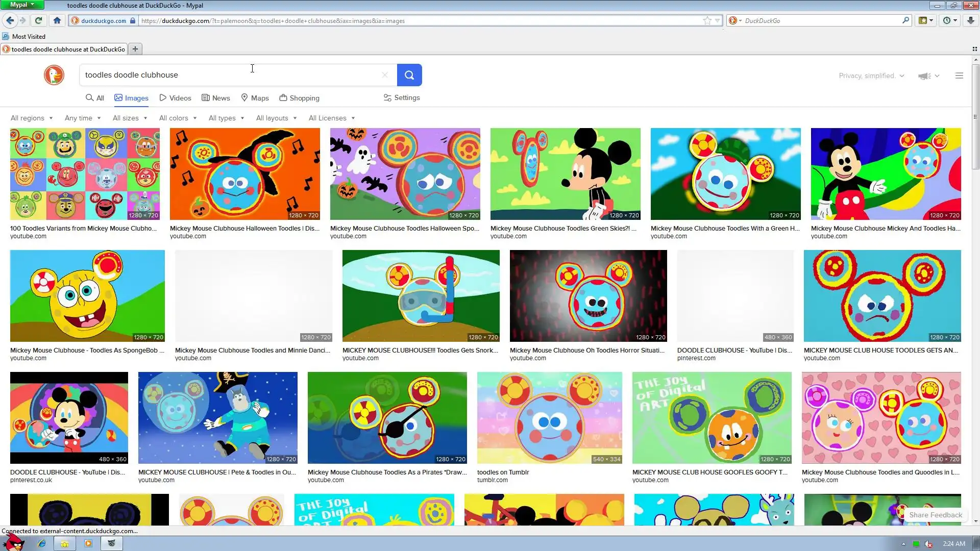Viewport: 980px width, 551px height.
Task: Click the DuckDuckGo duck logo
Action: (x=54, y=75)
